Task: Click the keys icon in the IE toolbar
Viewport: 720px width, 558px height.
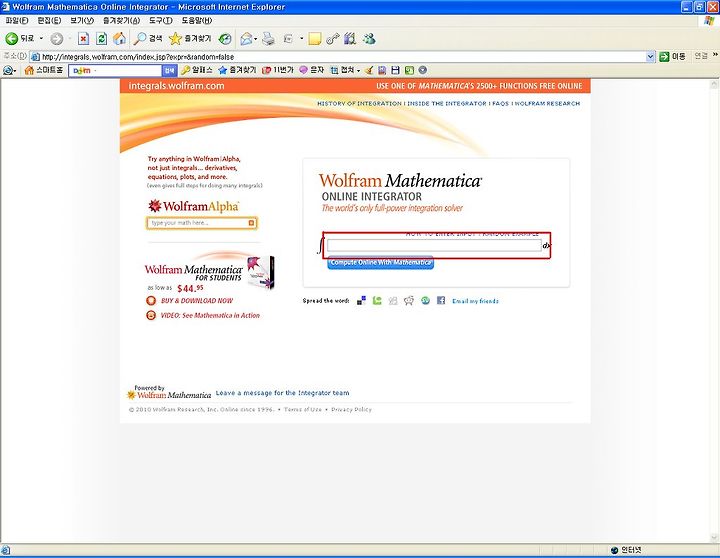Action: click(332, 39)
